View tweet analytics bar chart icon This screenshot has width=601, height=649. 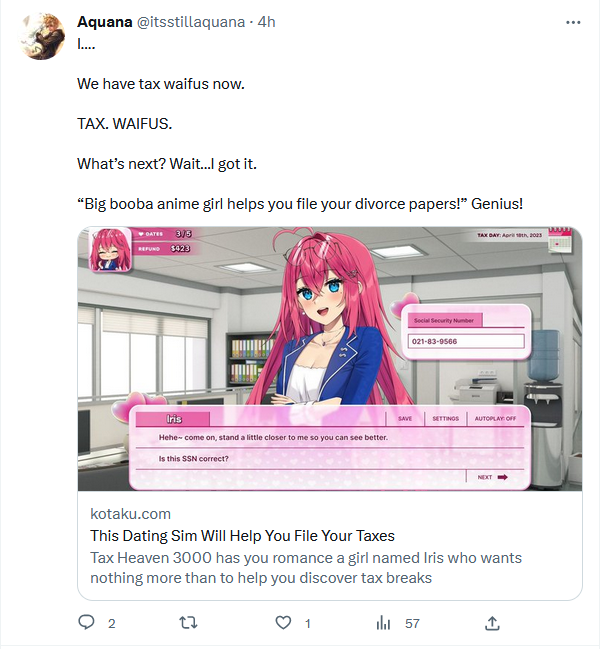coord(383,623)
